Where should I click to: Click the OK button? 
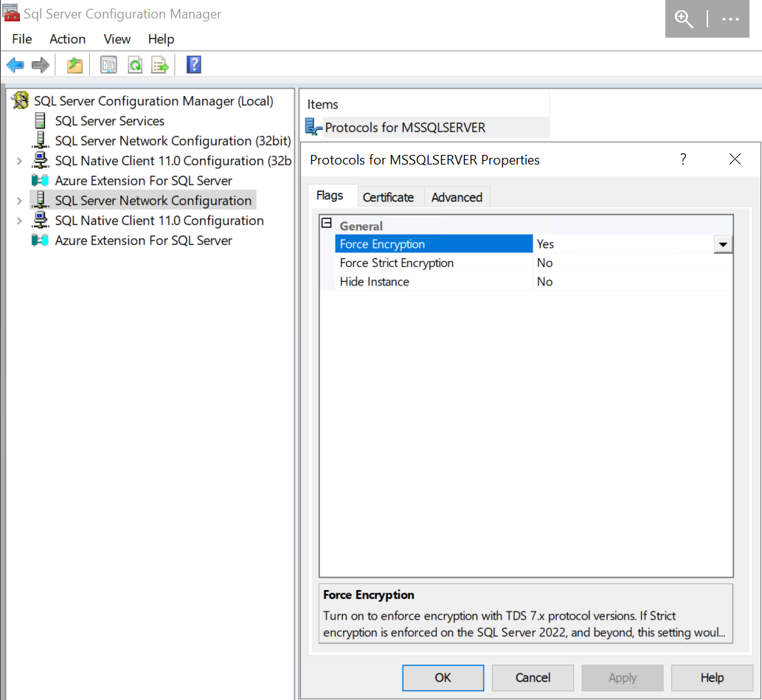point(443,678)
